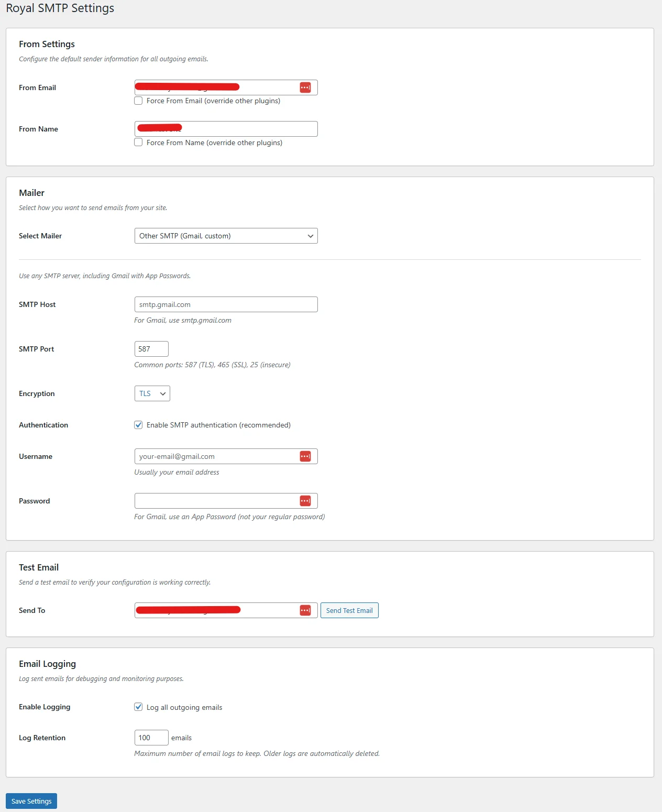Click the Log Retention emails field
662x812 pixels.
pos(151,737)
